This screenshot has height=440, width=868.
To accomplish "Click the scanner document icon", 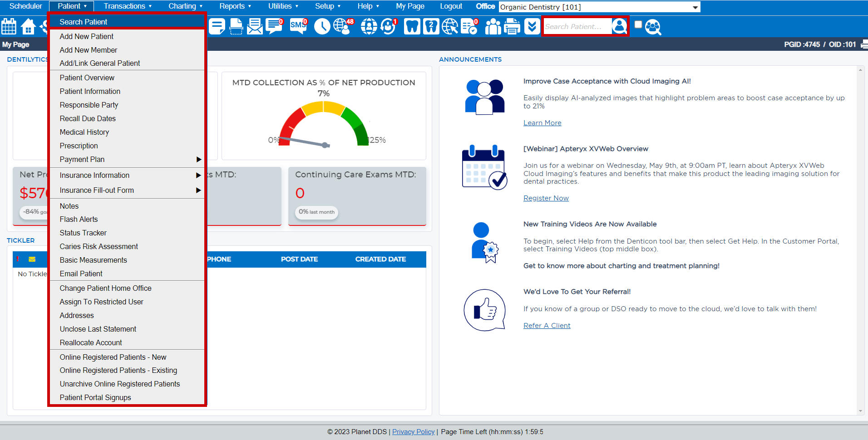I will [236, 27].
